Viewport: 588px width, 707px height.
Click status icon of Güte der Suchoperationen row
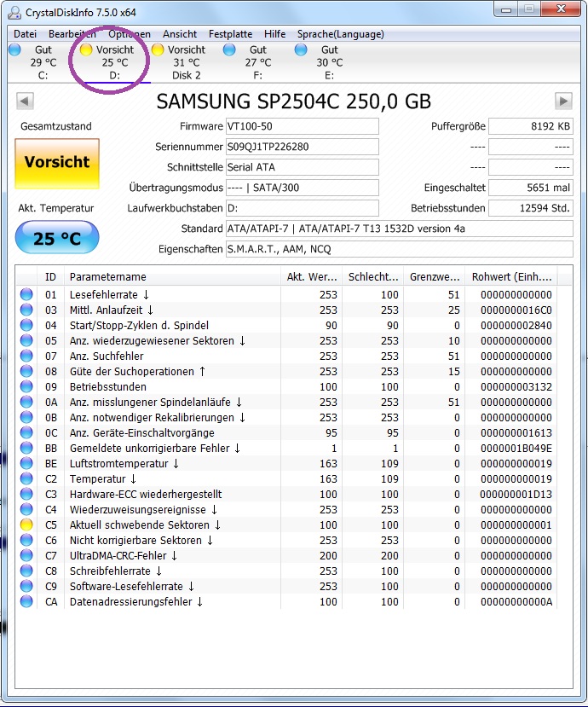[x=26, y=371]
